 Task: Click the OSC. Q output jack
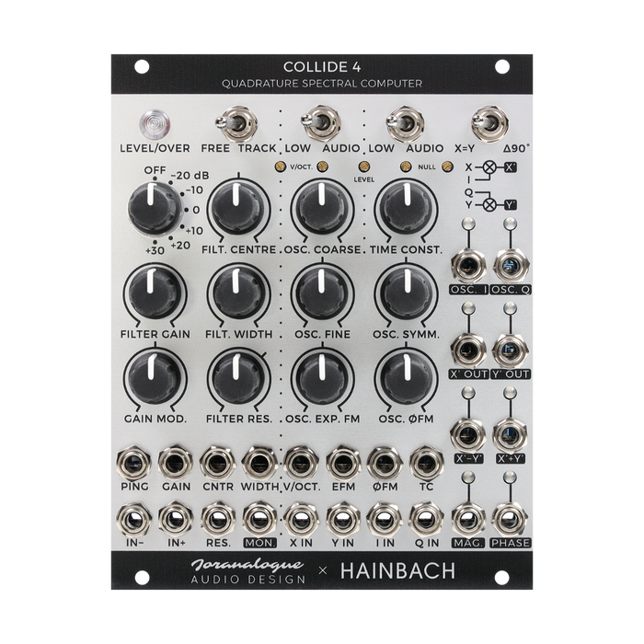pyautogui.click(x=511, y=265)
